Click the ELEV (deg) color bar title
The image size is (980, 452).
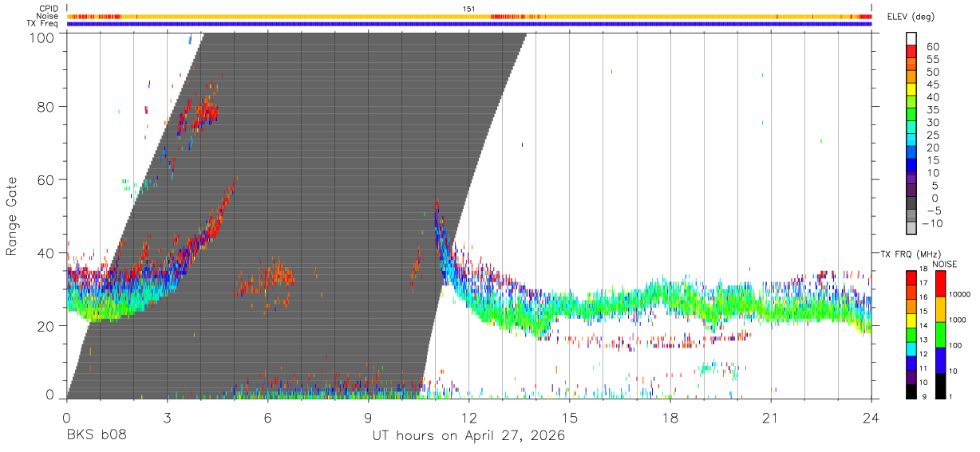(913, 17)
